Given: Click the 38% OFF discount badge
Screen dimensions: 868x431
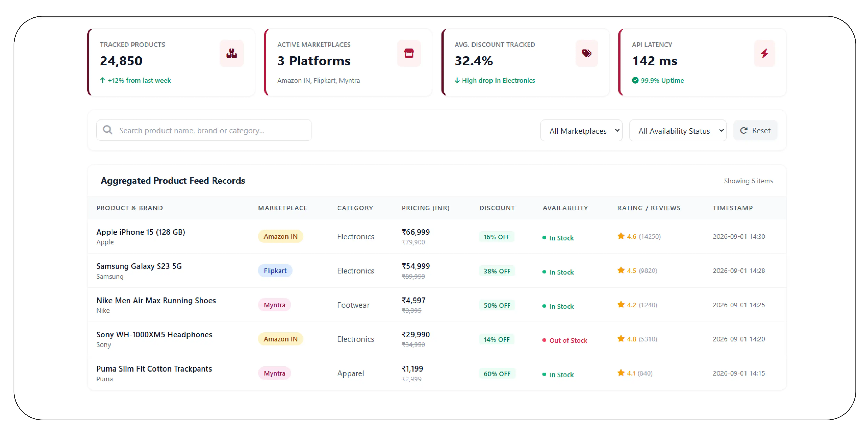Looking at the screenshot, I should coord(497,271).
